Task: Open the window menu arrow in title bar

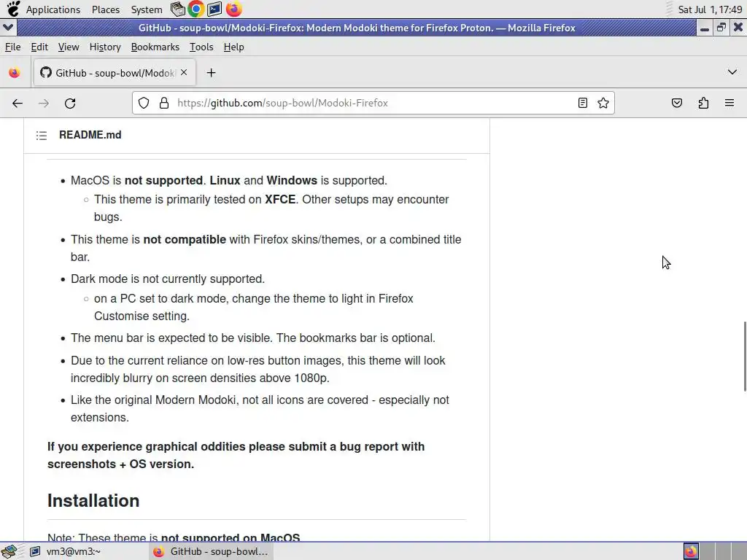Action: pyautogui.click(x=8, y=28)
